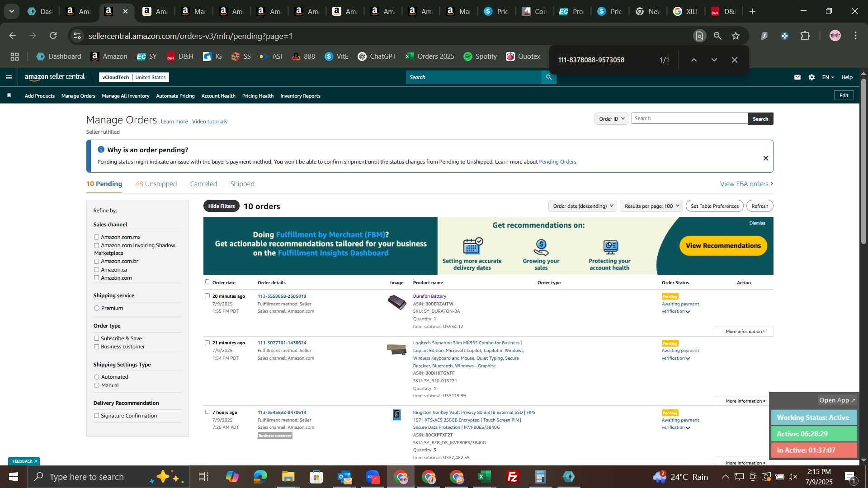This screenshot has height=488, width=868.
Task: Open the mail messages icon
Action: (x=797, y=77)
